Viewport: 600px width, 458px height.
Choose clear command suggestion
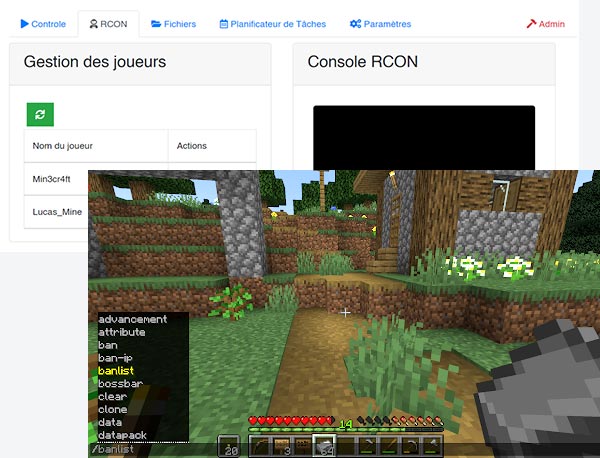tap(112, 397)
